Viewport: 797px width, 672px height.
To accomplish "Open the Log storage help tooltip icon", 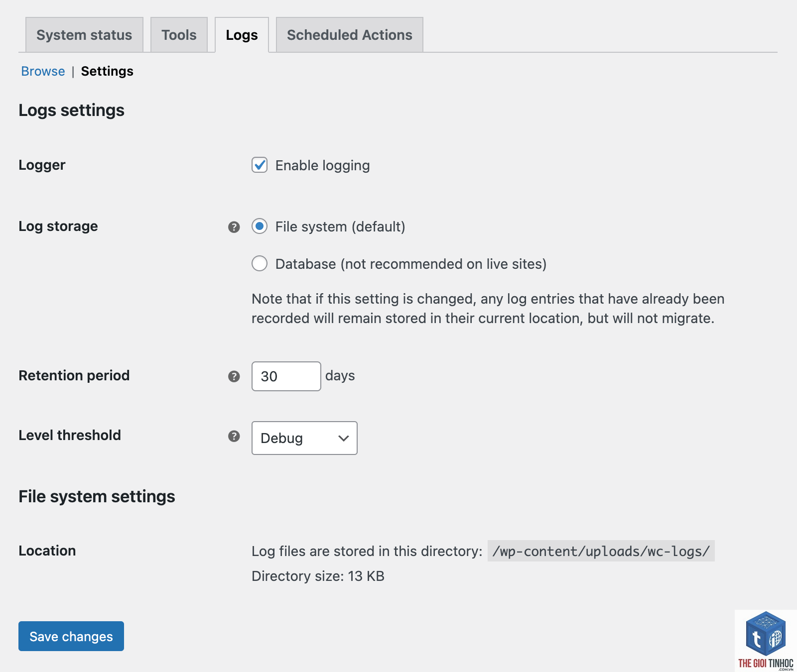I will click(x=234, y=227).
